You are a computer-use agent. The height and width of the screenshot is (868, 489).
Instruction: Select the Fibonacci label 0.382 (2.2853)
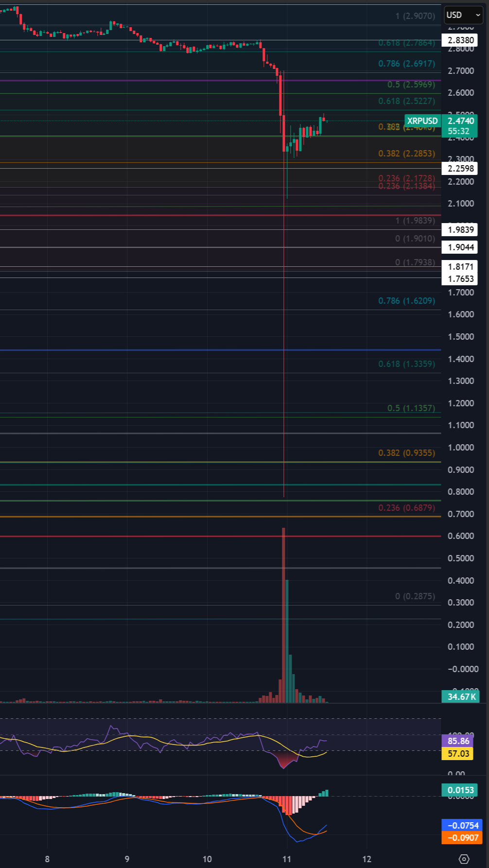[407, 154]
